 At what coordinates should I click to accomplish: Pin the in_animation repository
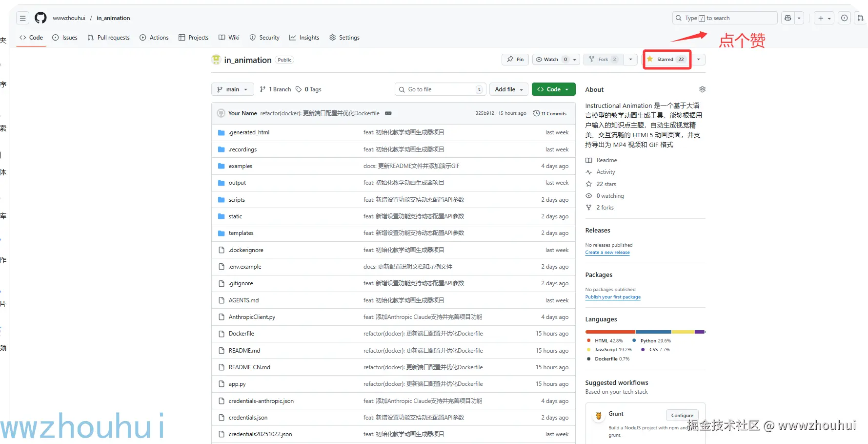(515, 60)
